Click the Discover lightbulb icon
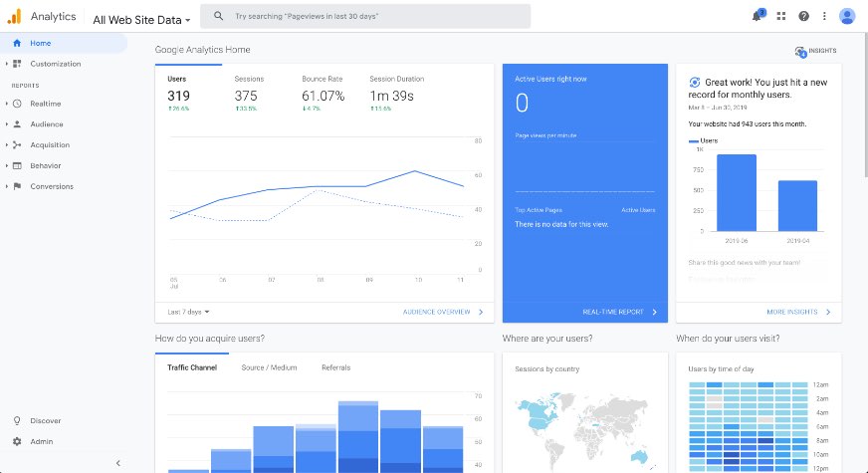This screenshot has width=868, height=473. click(x=17, y=420)
